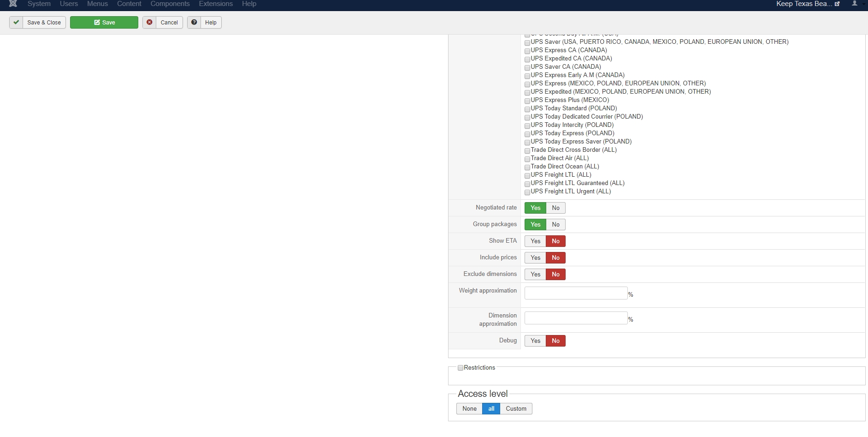Viewport: 868px width, 437px height.
Task: Check Trade Direct Cross Border (ALL)
Action: pyautogui.click(x=527, y=150)
